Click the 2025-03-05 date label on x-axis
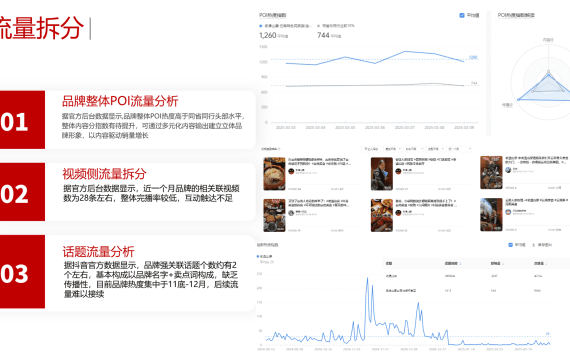Screen dimensions: 570x360 (345, 128)
